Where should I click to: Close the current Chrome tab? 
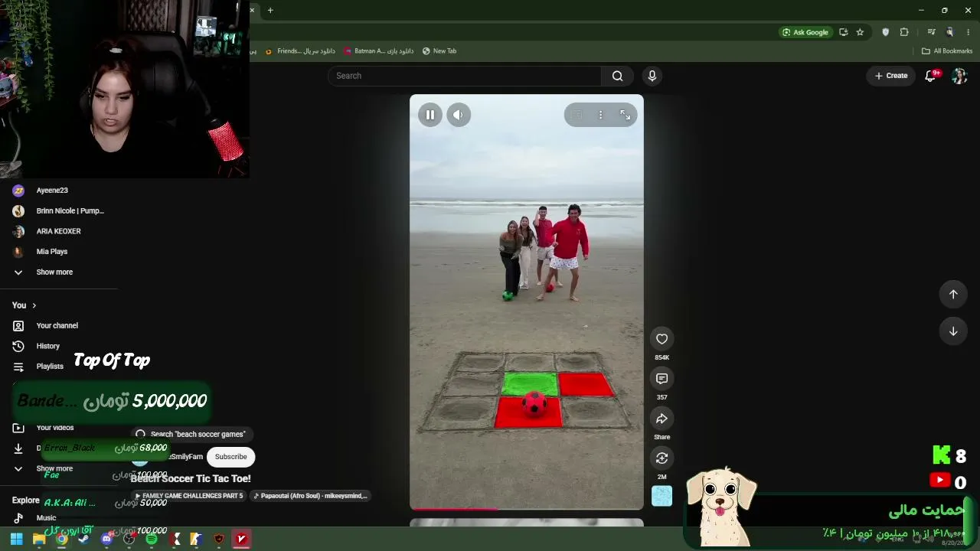(x=252, y=10)
